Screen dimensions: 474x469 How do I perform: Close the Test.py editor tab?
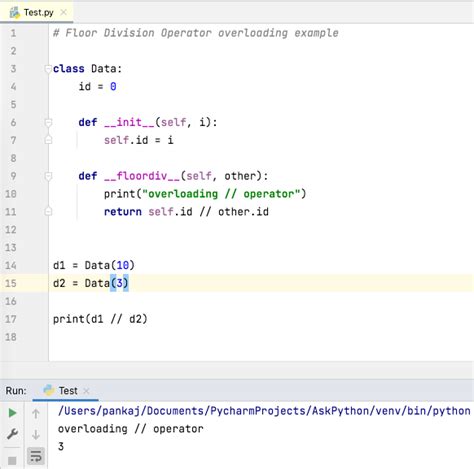(x=63, y=13)
